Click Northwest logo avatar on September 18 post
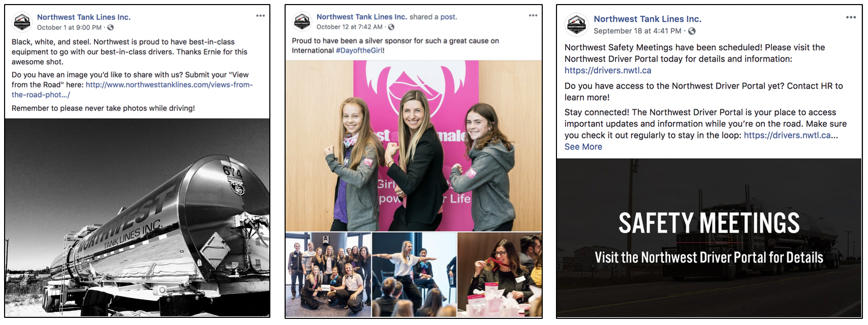Screen dimensions: 868x325 [x=577, y=24]
